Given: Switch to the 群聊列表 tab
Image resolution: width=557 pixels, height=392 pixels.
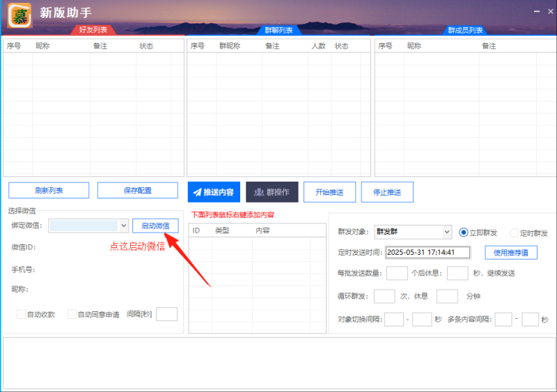Looking at the screenshot, I should [x=279, y=30].
